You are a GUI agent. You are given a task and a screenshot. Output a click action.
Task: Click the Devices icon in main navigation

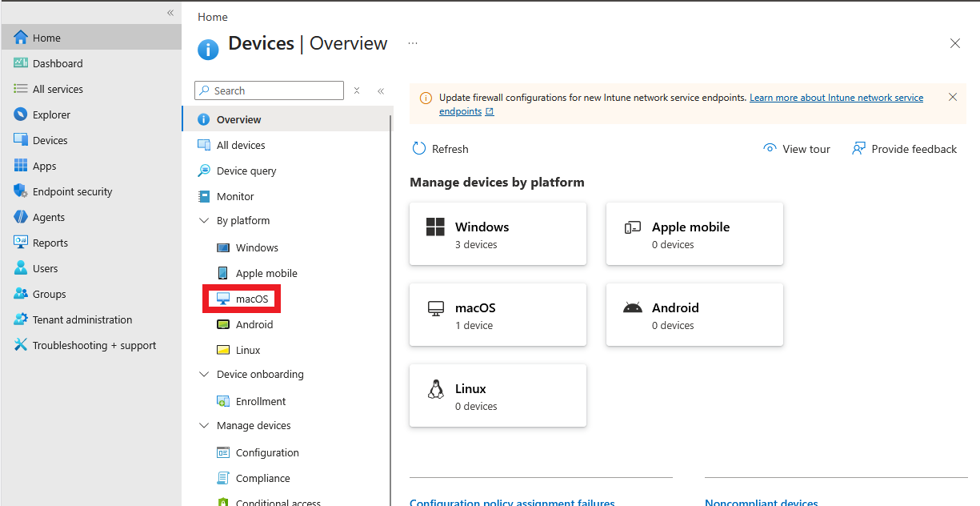tap(21, 140)
